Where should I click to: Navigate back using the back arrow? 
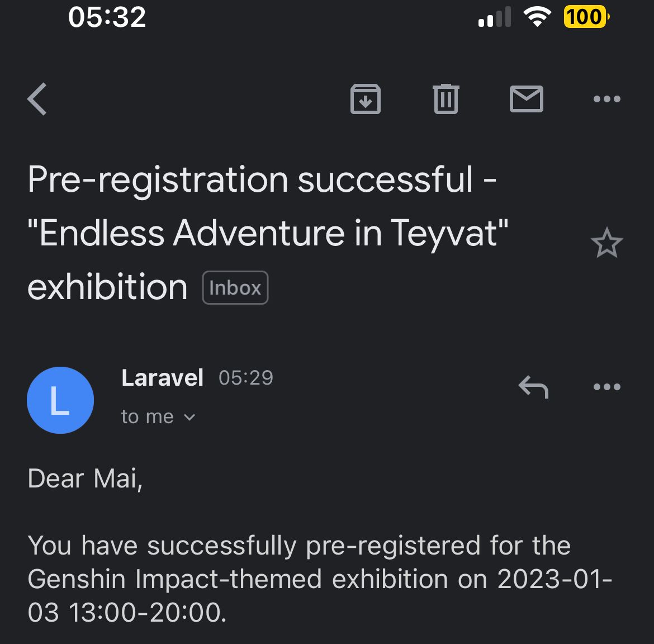(37, 99)
